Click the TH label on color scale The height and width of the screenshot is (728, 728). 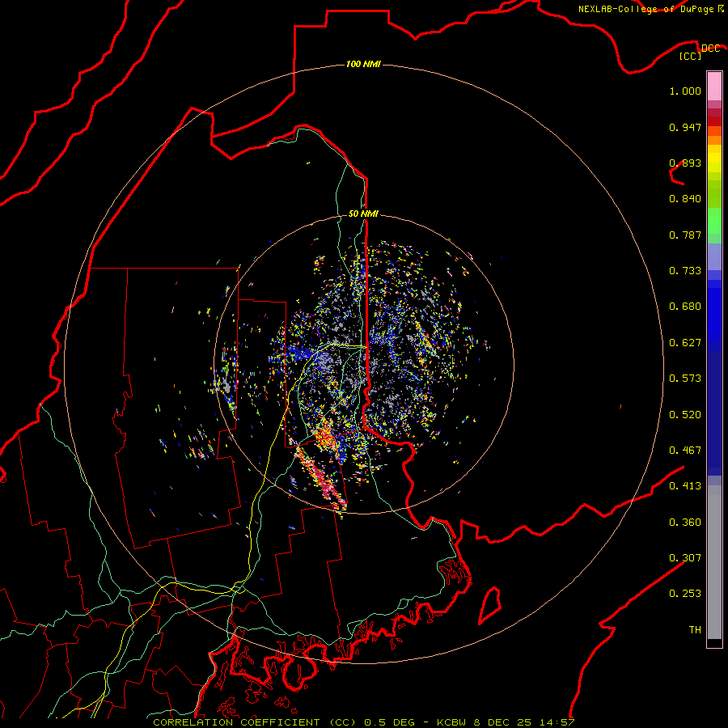point(695,630)
